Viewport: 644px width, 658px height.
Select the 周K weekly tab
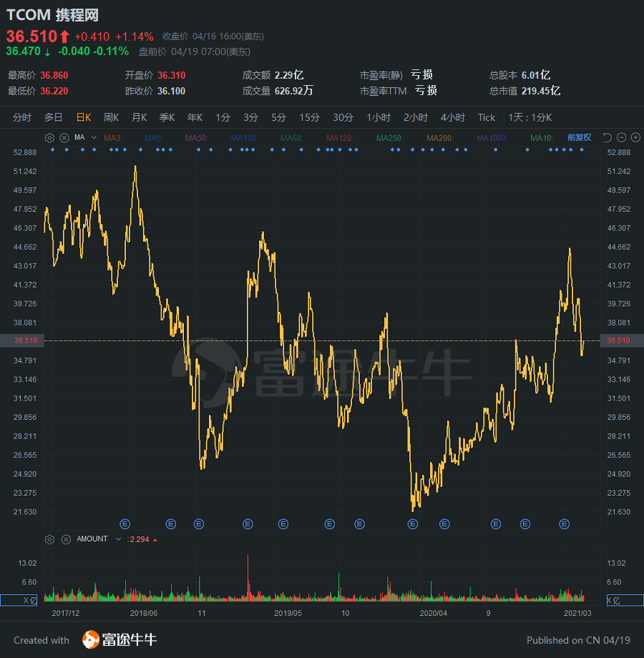(x=111, y=117)
